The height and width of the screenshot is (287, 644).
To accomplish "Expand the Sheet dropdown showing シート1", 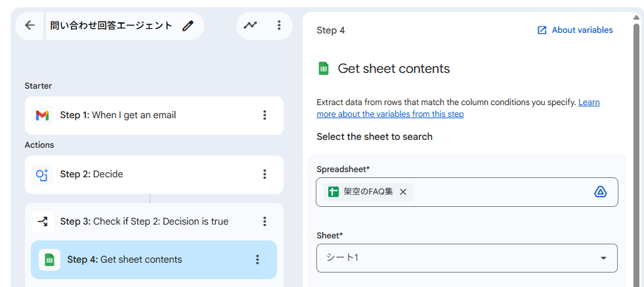I will tap(603, 258).
